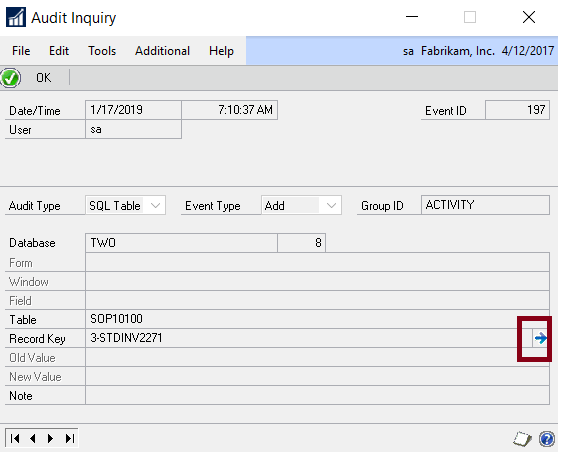
Task: Click the blue arrow beside Record Key
Action: point(540,338)
